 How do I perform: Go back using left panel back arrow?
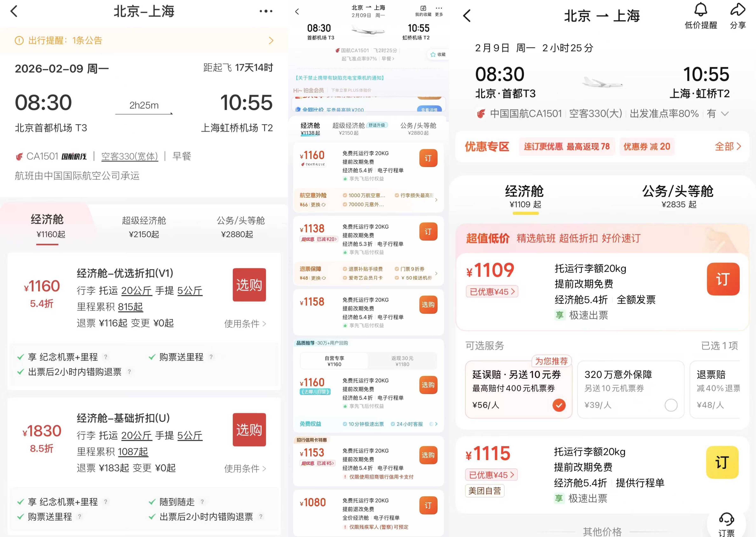coord(14,11)
